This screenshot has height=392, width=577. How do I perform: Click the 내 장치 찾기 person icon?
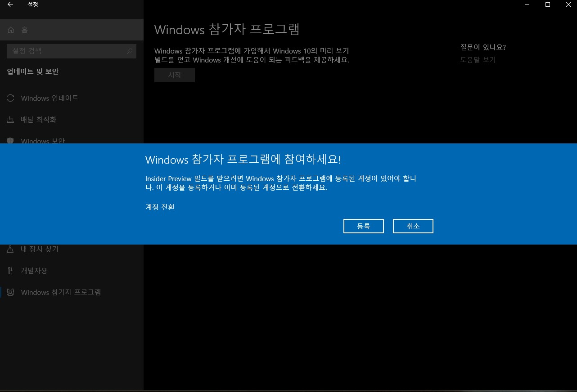click(x=10, y=249)
